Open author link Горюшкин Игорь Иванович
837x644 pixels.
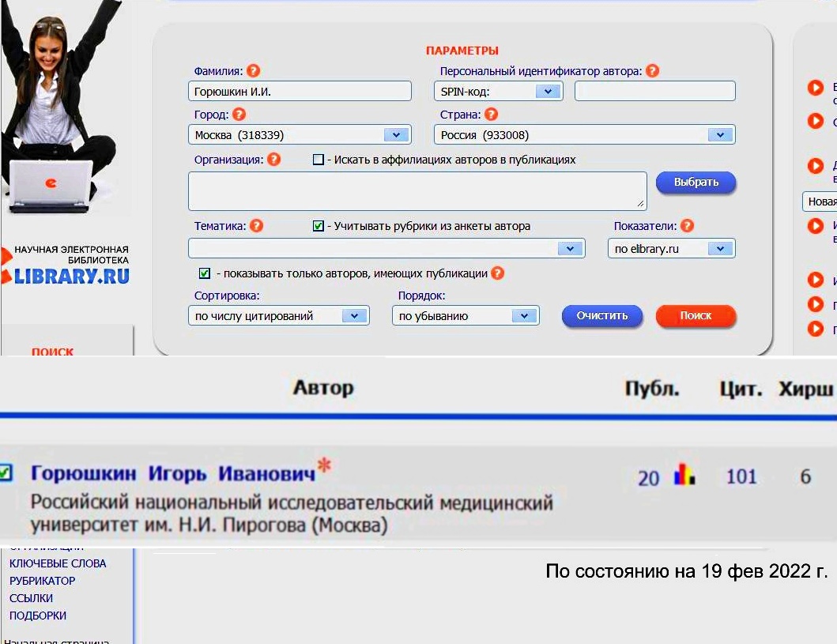(172, 474)
